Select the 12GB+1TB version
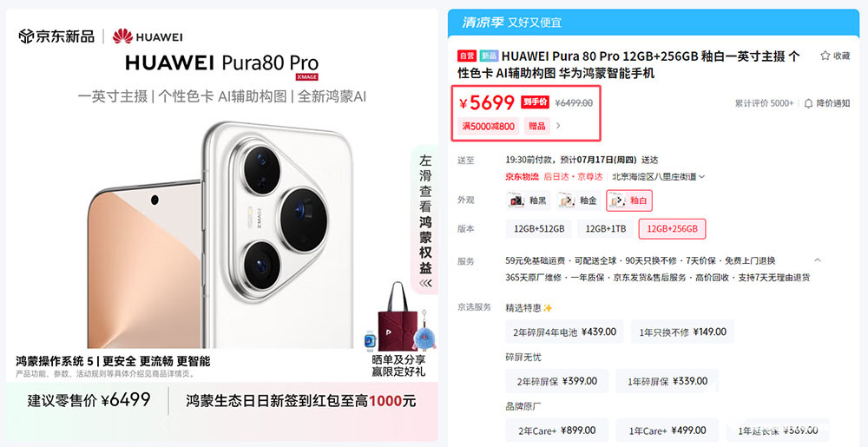Viewport: 868px width, 447px height. (x=606, y=228)
